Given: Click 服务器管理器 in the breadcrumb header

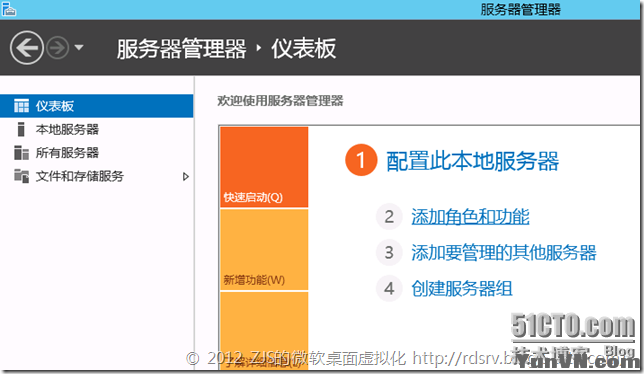Looking at the screenshot, I should pos(182,48).
